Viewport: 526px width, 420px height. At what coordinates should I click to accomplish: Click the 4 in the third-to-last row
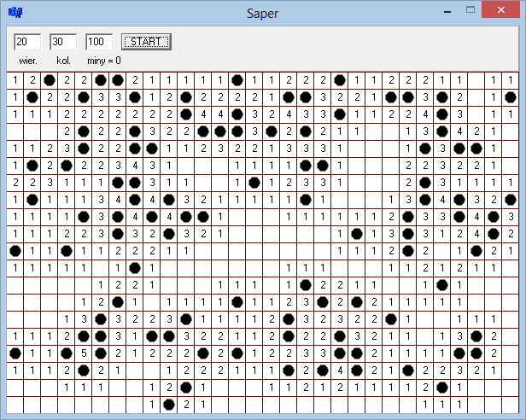(x=340, y=370)
